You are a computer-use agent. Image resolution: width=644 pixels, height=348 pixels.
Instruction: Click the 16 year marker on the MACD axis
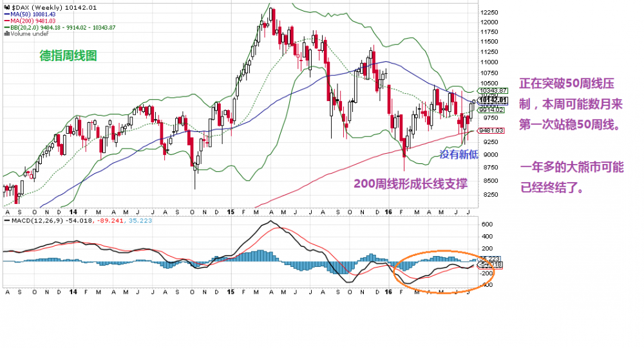coord(388,291)
